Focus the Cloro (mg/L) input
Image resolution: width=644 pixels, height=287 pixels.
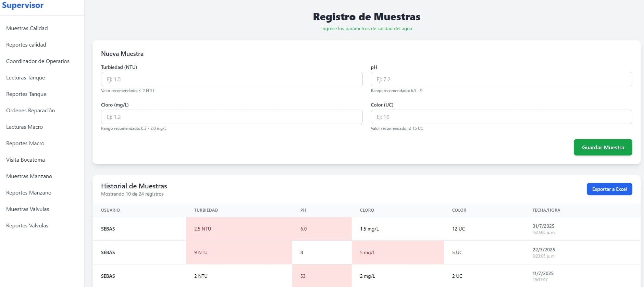pyautogui.click(x=232, y=117)
